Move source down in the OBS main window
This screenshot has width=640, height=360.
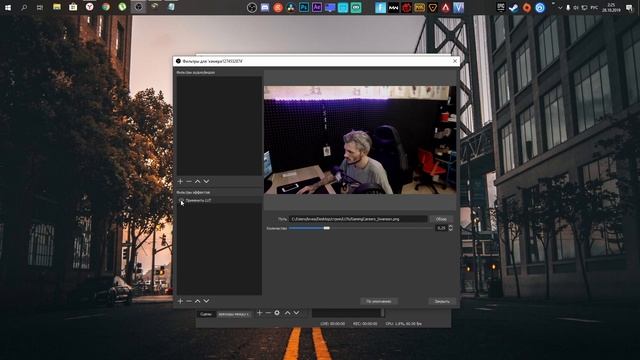296,313
